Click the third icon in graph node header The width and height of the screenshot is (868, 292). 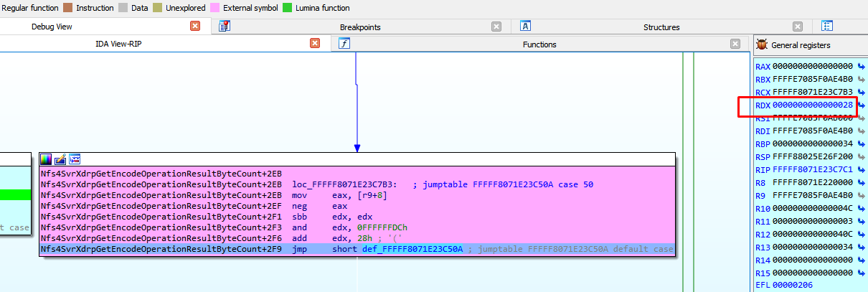(x=75, y=159)
